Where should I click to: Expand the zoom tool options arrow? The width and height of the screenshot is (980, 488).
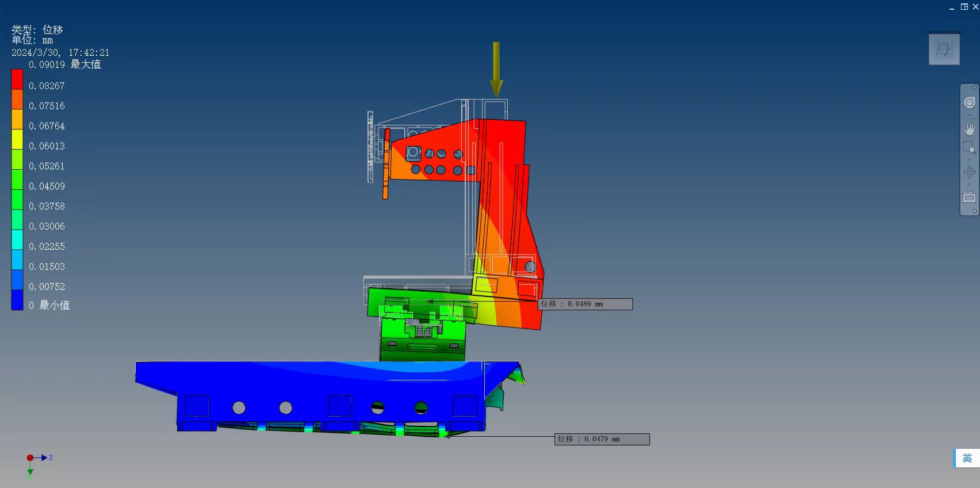point(969,160)
